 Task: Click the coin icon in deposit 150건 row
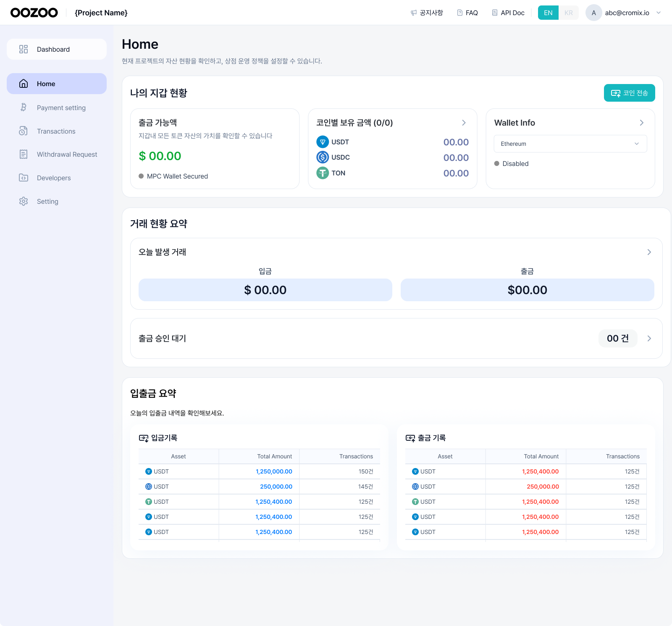(x=149, y=471)
